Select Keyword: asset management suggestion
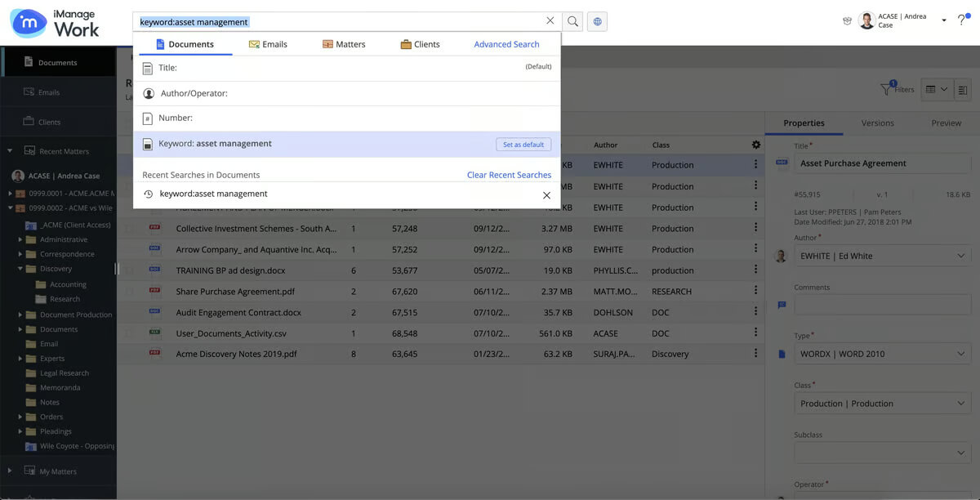The image size is (980, 500). [347, 144]
